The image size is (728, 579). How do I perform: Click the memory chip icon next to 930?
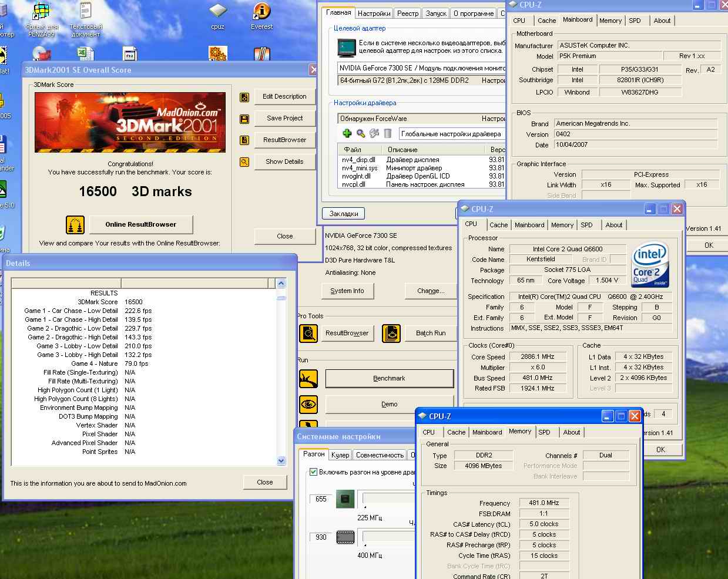click(345, 537)
